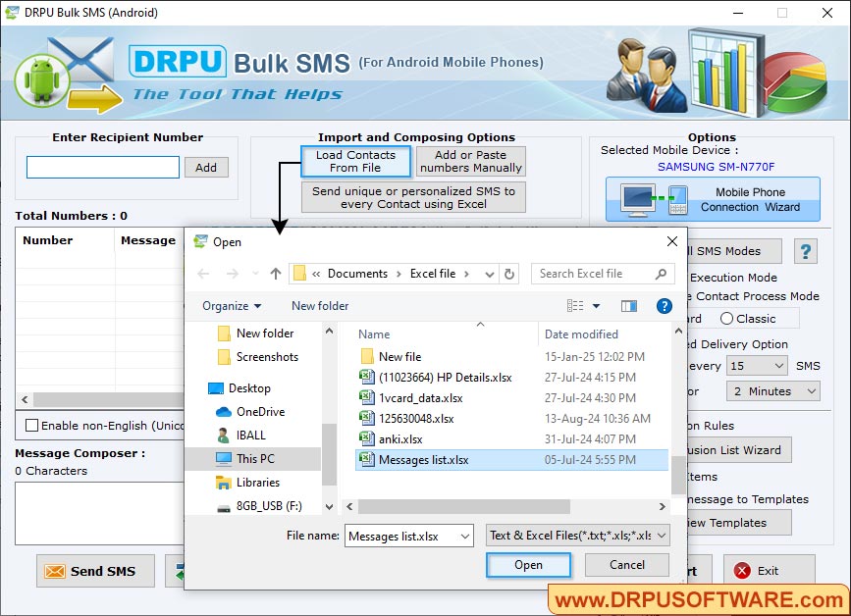Expand the chevron after Excel file breadcrumb

[466, 274]
